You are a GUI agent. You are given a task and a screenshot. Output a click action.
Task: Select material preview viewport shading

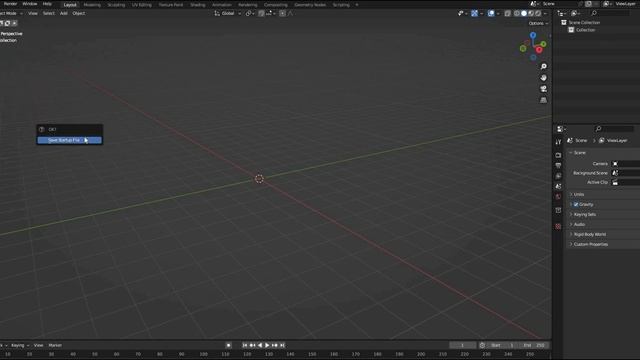coord(531,13)
